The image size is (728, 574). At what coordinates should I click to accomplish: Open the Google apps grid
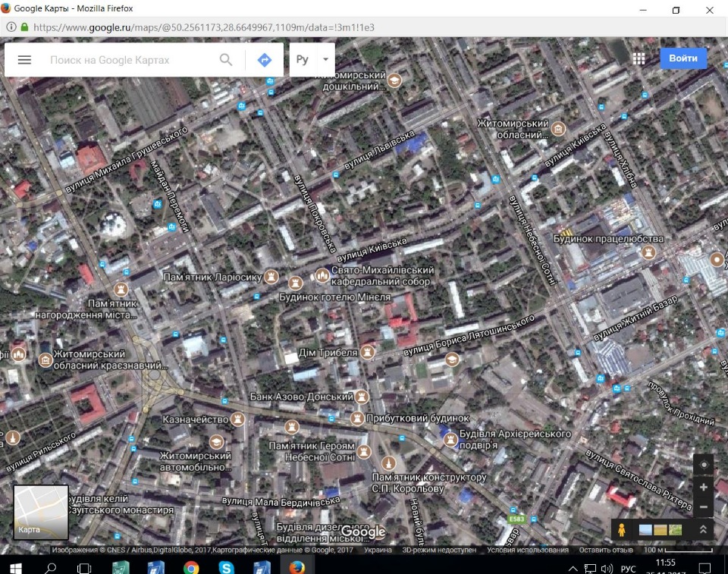tap(639, 59)
